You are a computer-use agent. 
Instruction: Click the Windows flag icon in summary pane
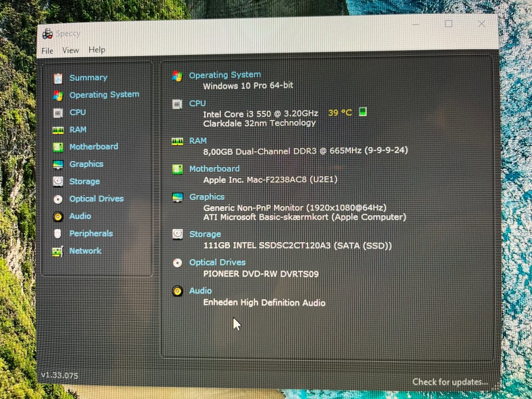click(177, 76)
